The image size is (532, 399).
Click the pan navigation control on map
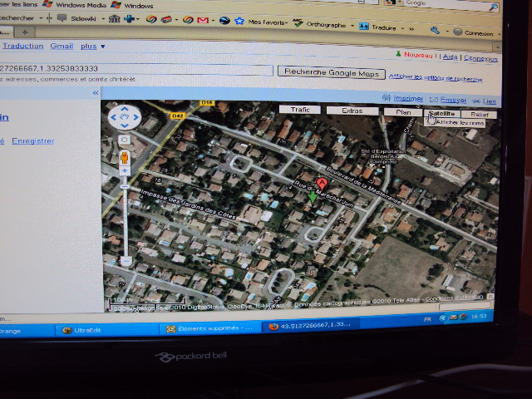pyautogui.click(x=125, y=117)
